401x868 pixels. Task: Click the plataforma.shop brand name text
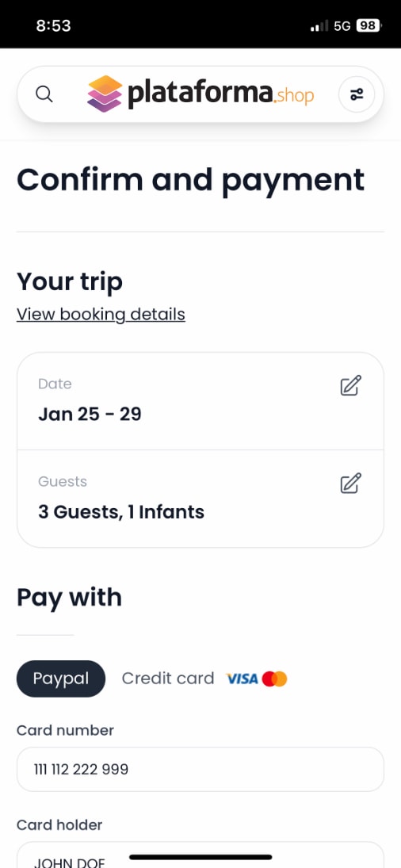pyautogui.click(x=220, y=94)
